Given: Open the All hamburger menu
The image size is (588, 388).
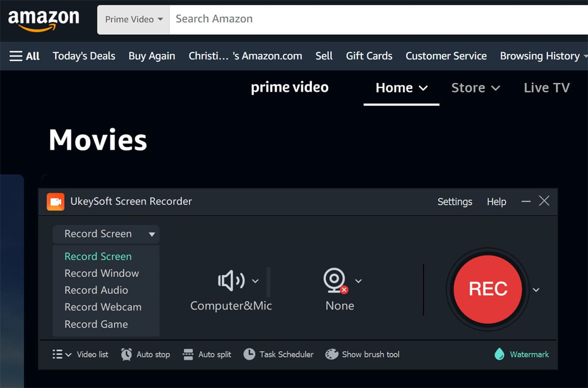Looking at the screenshot, I should pos(24,56).
